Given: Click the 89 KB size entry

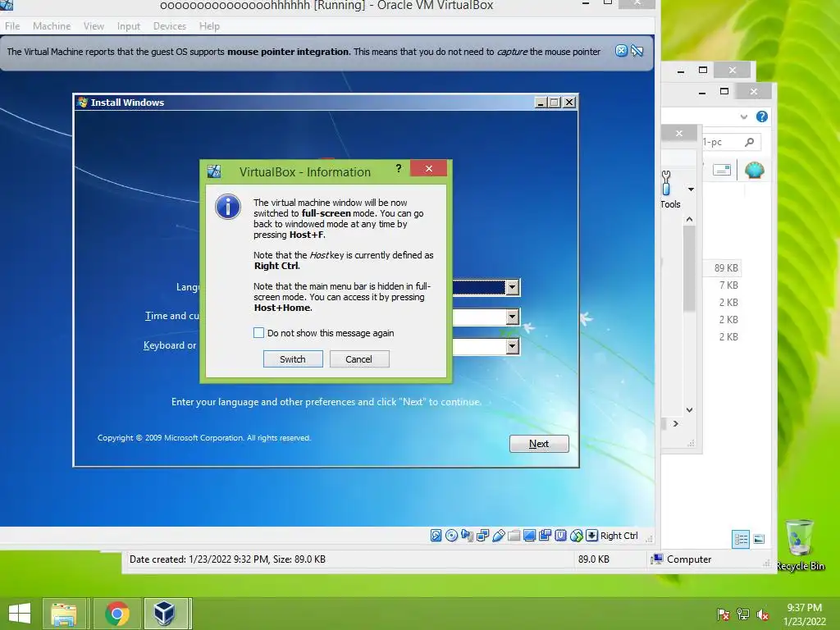Looking at the screenshot, I should pos(726,268).
